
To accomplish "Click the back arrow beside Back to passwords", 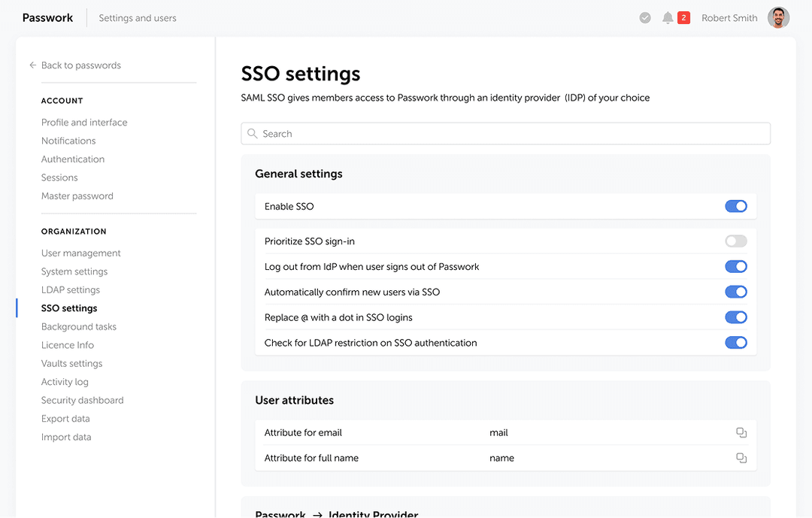I will (32, 65).
